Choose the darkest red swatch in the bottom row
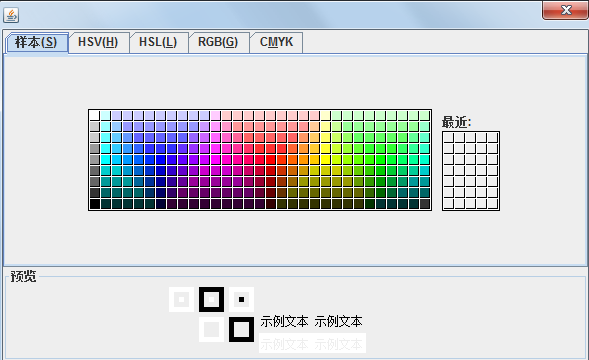 [270, 204]
